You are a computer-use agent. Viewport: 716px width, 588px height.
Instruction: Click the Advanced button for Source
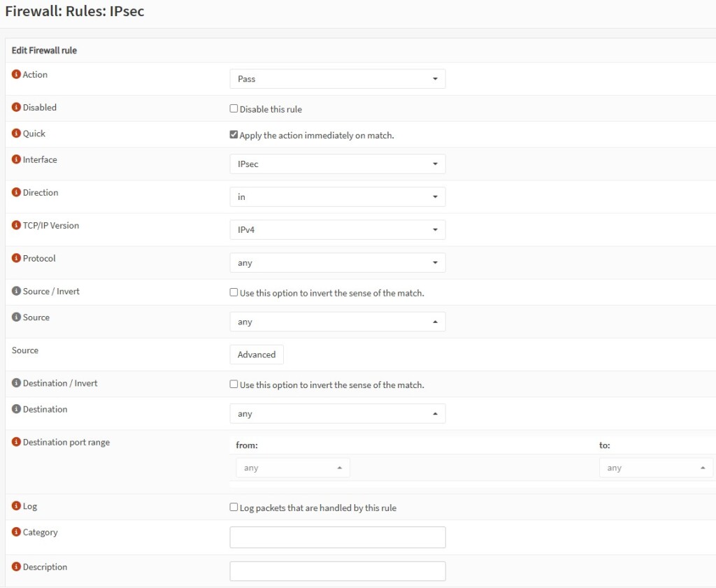pyautogui.click(x=257, y=355)
